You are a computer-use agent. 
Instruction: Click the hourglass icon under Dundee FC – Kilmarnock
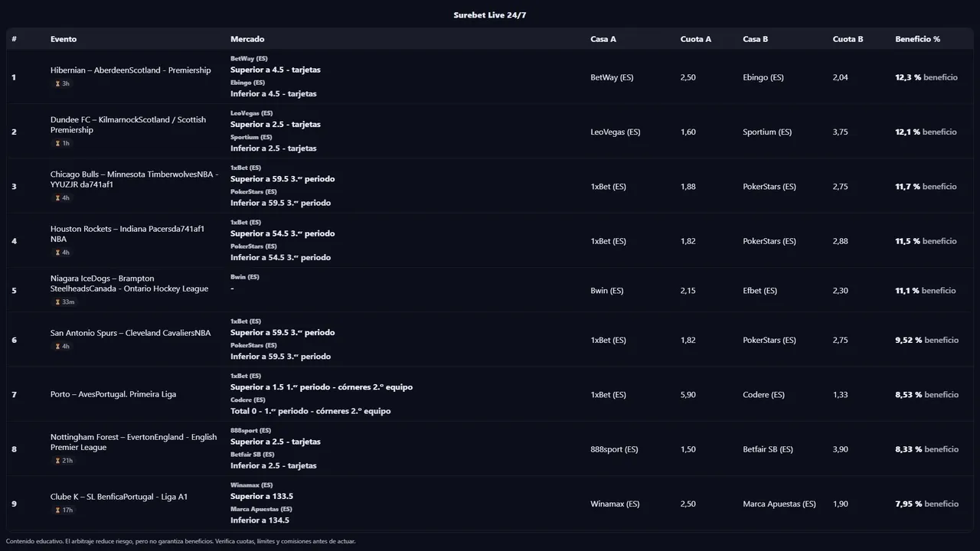(x=57, y=144)
